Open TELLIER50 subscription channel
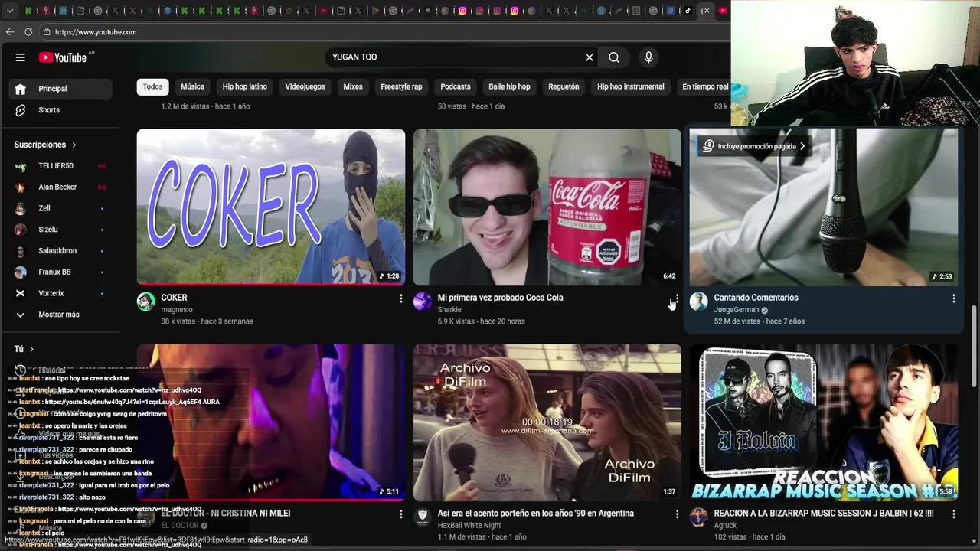 [60, 166]
